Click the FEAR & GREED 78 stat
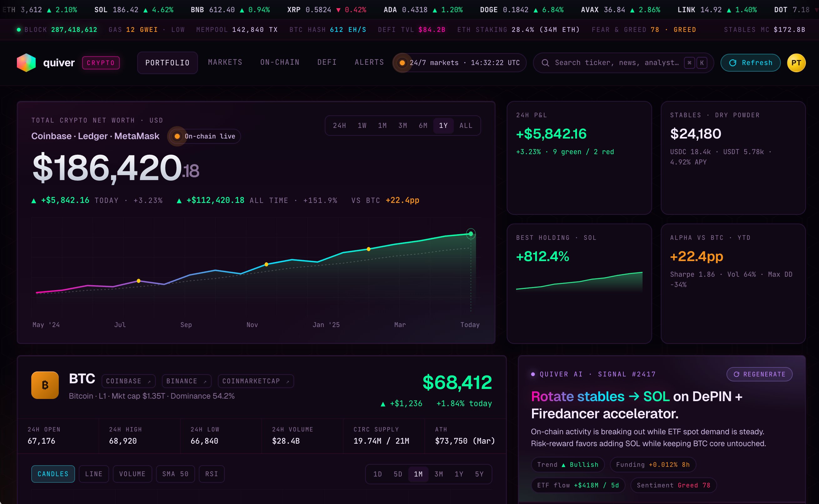Image resolution: width=819 pixels, height=504 pixels. coord(644,30)
